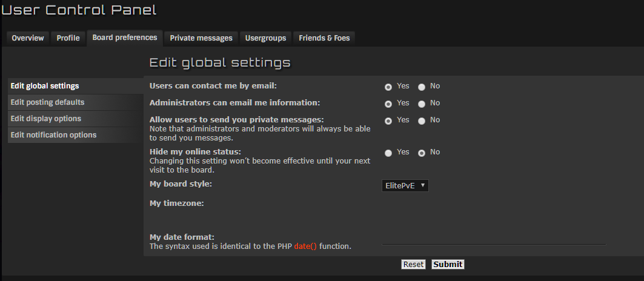This screenshot has height=281, width=644.
Task: Click the Reset button
Action: coord(414,265)
